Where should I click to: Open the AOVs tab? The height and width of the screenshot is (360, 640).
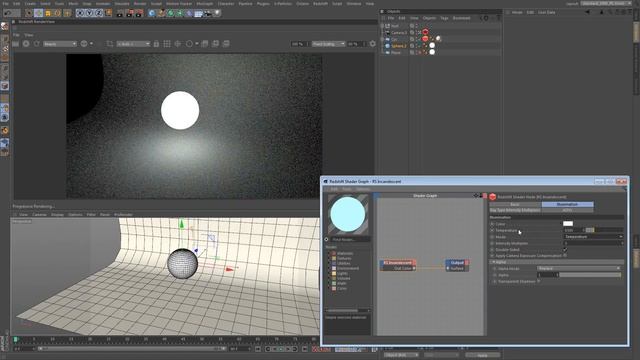(x=567, y=210)
